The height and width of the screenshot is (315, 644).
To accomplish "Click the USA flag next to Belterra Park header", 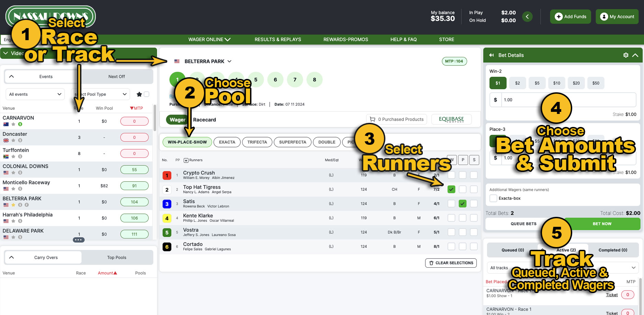I will [177, 61].
